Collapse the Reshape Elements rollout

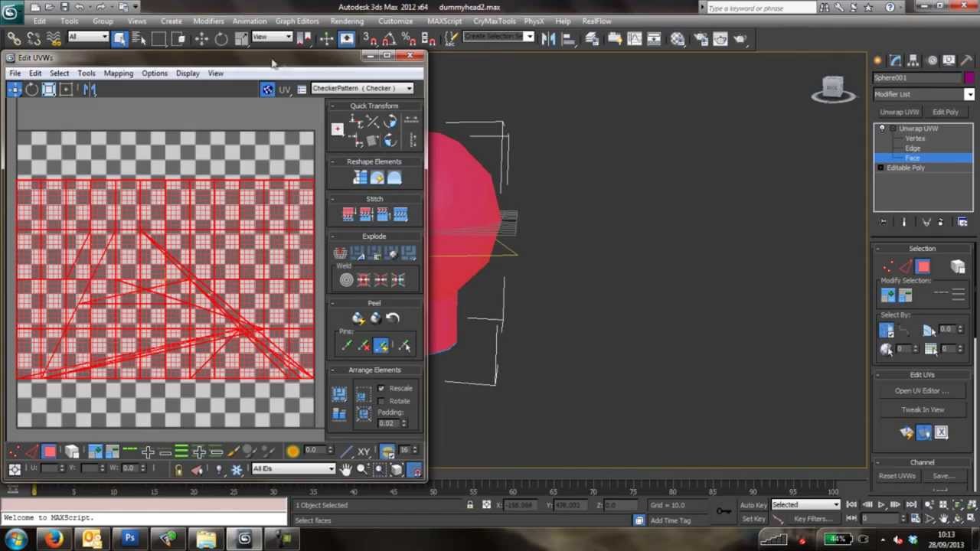332,162
